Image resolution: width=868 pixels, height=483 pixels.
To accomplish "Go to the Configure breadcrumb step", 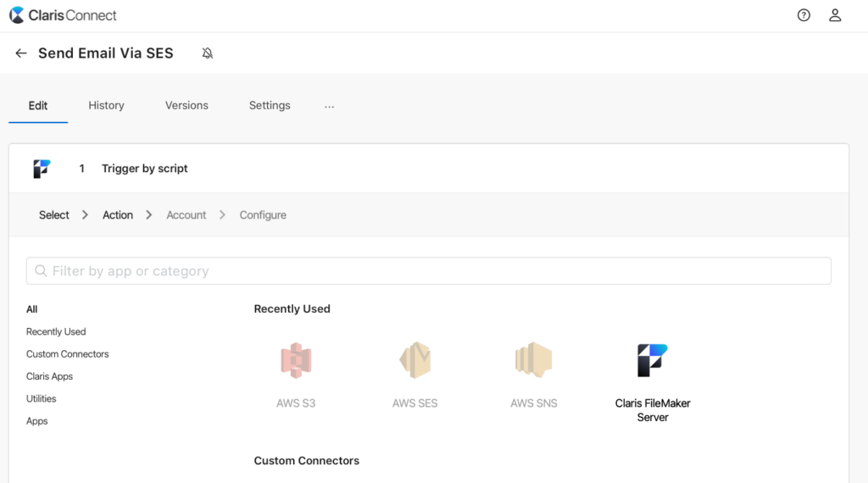I will 263,214.
